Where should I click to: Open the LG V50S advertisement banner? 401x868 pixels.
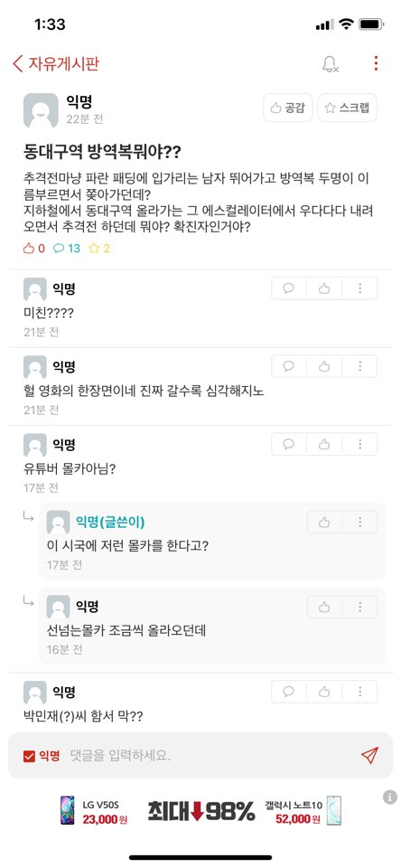93,811
